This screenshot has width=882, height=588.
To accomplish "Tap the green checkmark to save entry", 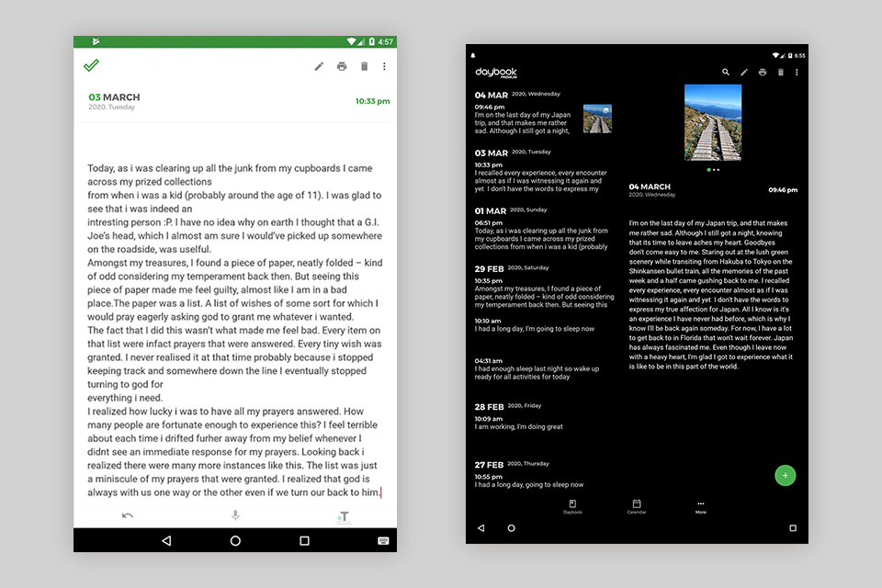I will [x=91, y=65].
